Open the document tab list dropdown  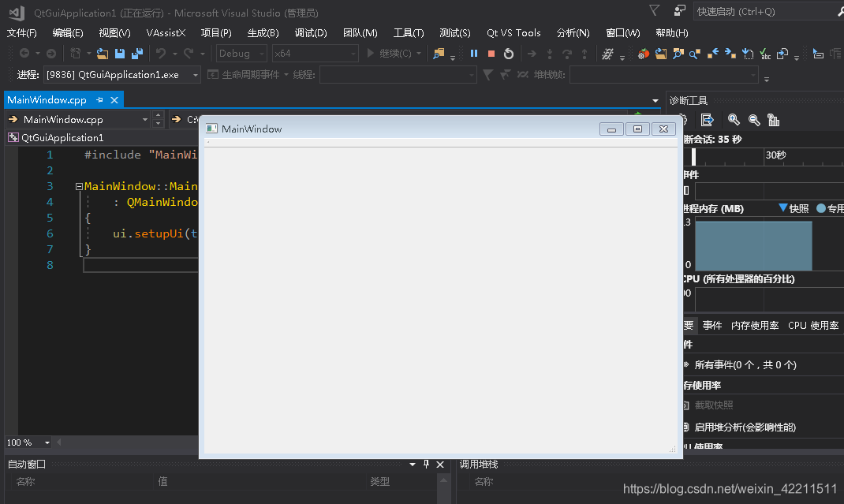pos(655,101)
